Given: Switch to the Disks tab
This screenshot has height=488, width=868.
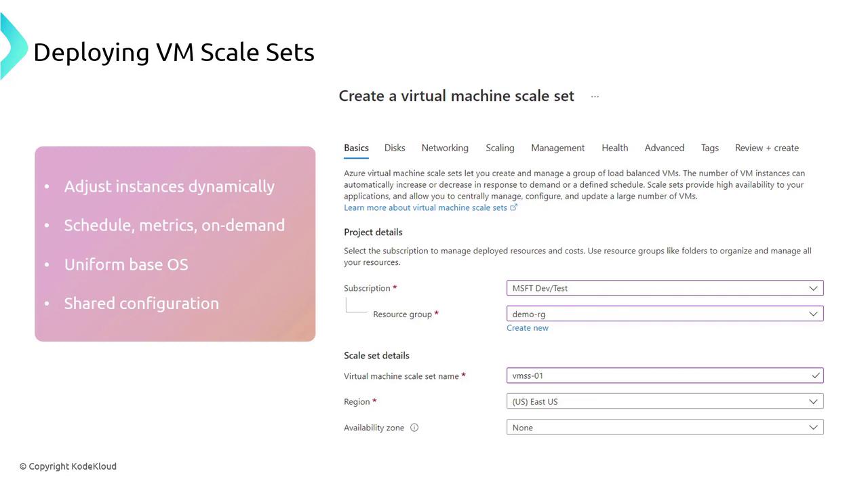Looking at the screenshot, I should coord(395,148).
